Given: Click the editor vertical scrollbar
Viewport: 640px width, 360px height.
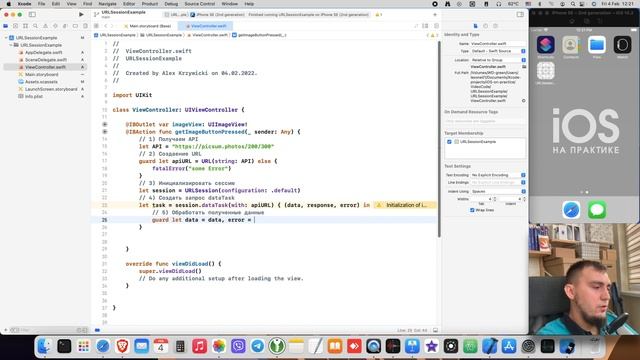Looking at the screenshot, I should click(x=439, y=139).
